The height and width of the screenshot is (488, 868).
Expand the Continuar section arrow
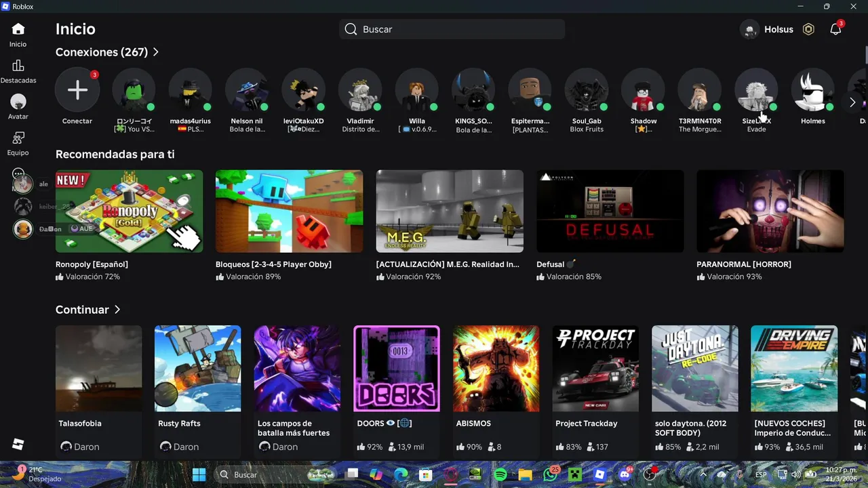tap(117, 310)
